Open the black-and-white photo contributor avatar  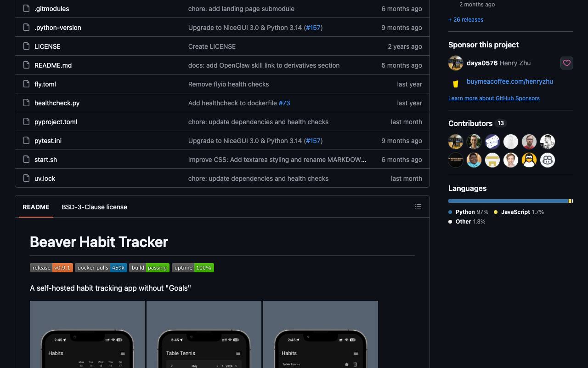[x=548, y=142]
